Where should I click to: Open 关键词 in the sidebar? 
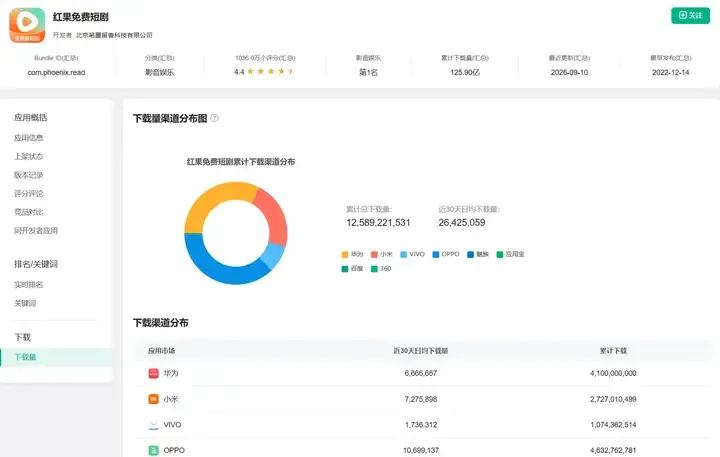click(25, 303)
